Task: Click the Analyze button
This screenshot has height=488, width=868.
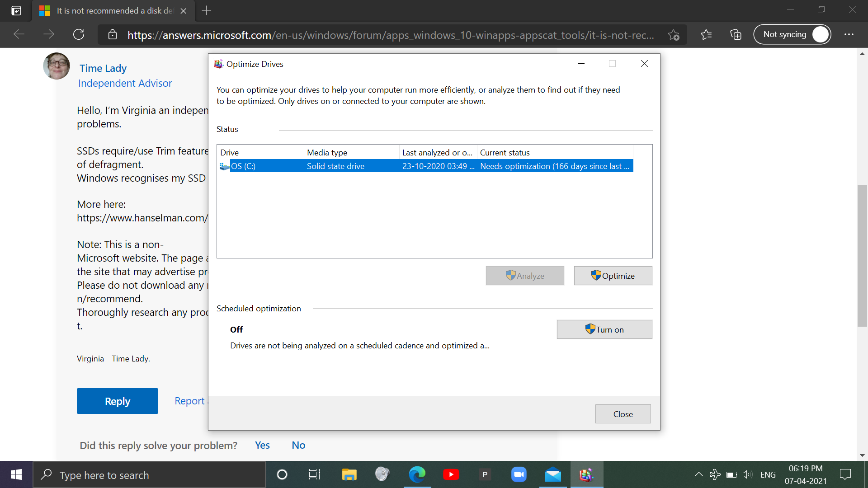Action: click(x=525, y=276)
